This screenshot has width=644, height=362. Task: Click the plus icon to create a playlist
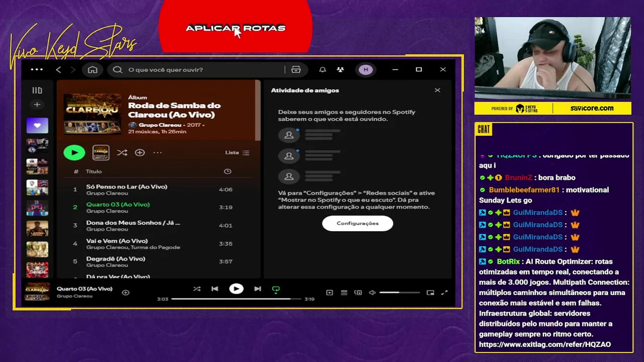tap(37, 105)
